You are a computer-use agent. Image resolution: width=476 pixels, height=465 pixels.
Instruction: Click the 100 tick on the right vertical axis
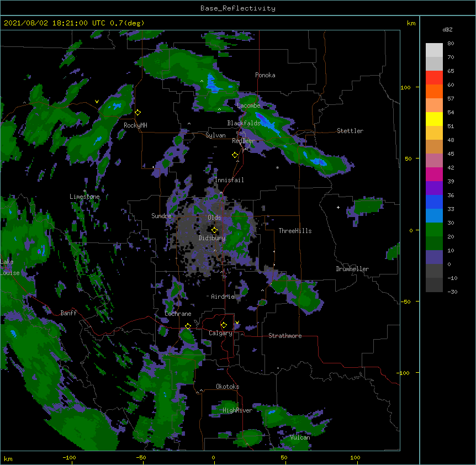tap(405, 87)
